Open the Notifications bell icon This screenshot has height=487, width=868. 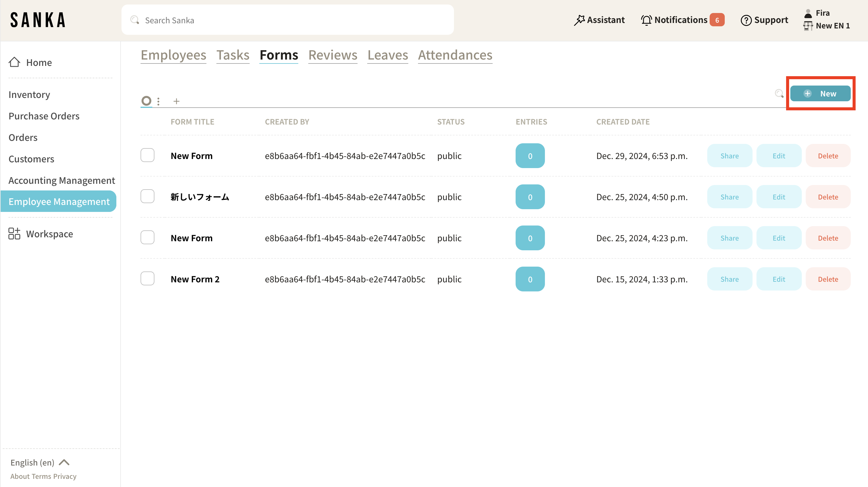(646, 20)
